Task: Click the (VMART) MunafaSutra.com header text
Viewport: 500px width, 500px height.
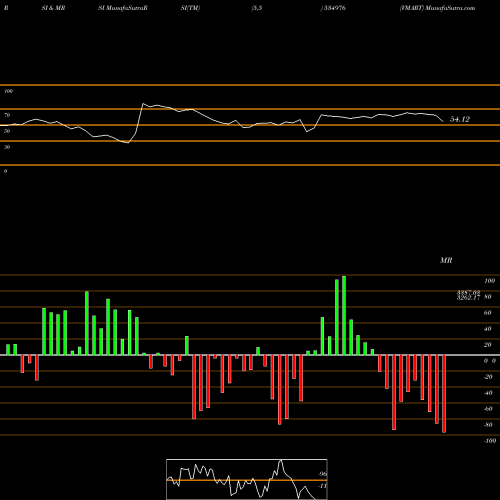Action: [437, 8]
